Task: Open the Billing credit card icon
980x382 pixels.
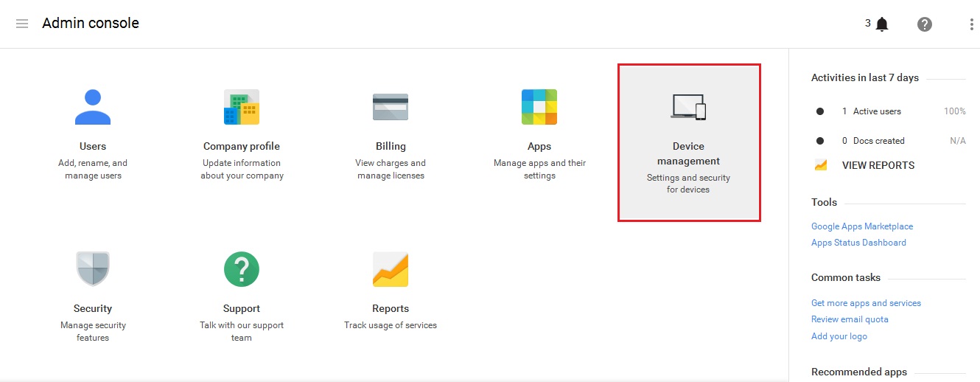Action: coord(391,107)
